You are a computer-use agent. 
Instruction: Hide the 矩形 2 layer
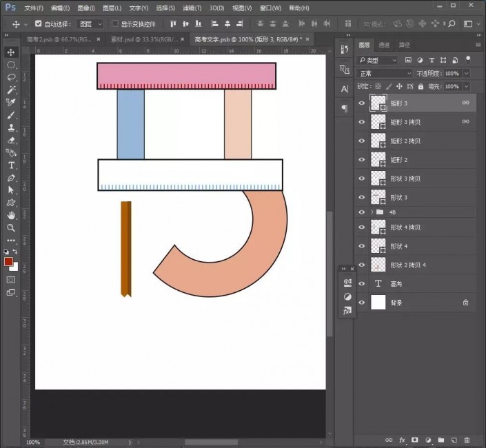362,160
